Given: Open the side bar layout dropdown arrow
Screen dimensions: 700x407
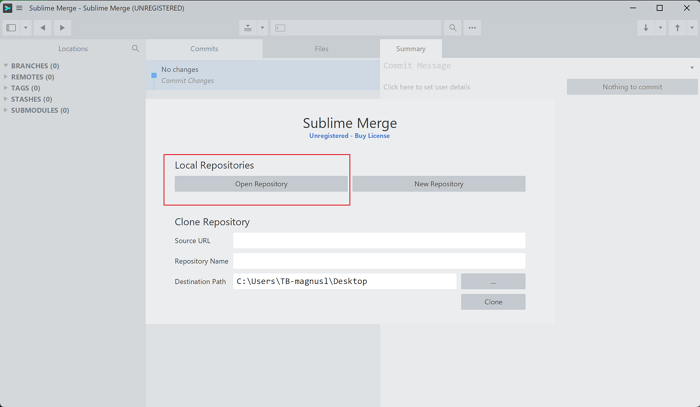Looking at the screenshot, I should [25, 28].
